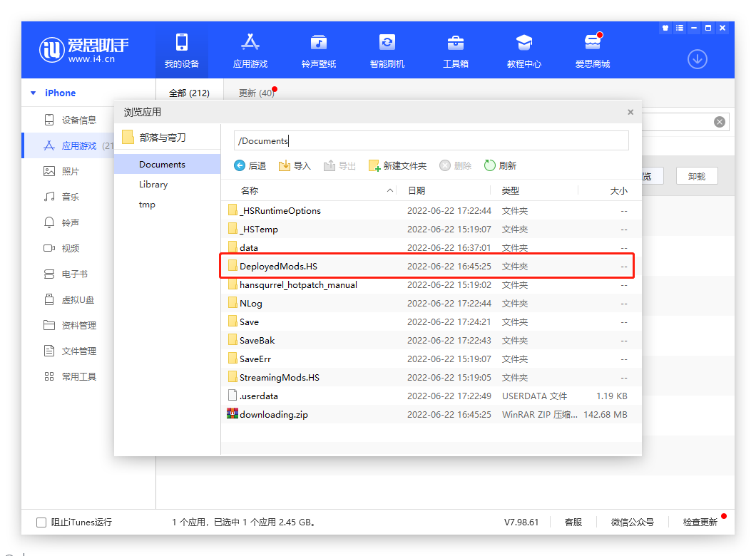Select 部落与弯刀 app root folder

(162, 138)
